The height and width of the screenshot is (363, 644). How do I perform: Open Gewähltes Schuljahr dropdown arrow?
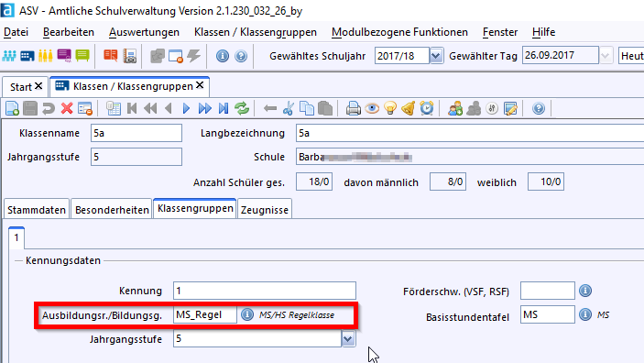[436, 56]
